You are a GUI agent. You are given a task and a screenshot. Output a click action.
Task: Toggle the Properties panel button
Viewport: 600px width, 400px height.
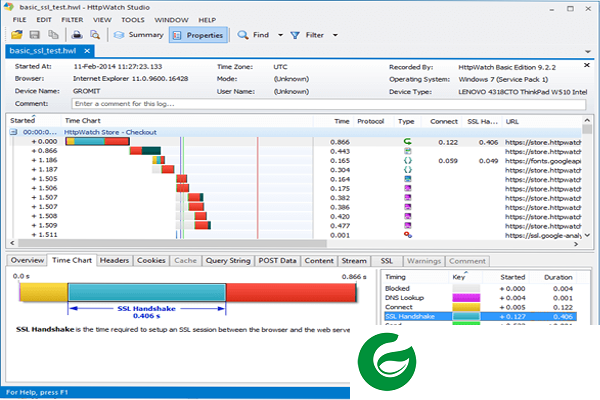point(198,35)
